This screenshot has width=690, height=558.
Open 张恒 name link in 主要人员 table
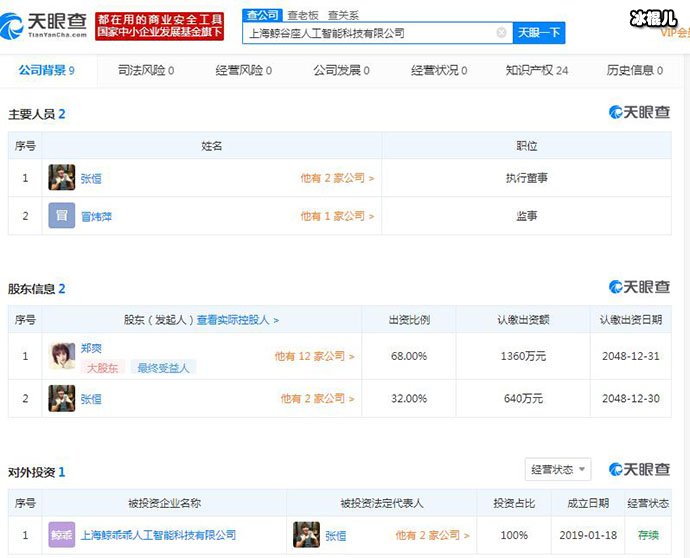pos(91,179)
